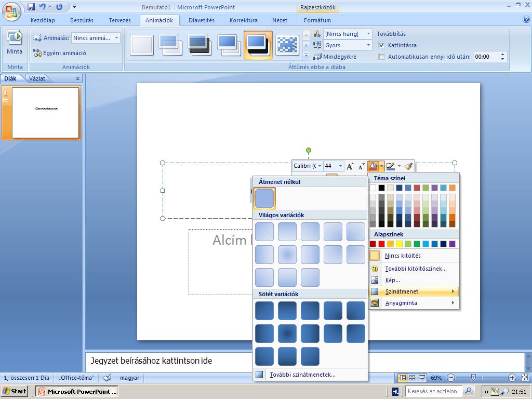Switch to the Diavetítés tab
This screenshot has width=532, height=399.
point(202,20)
